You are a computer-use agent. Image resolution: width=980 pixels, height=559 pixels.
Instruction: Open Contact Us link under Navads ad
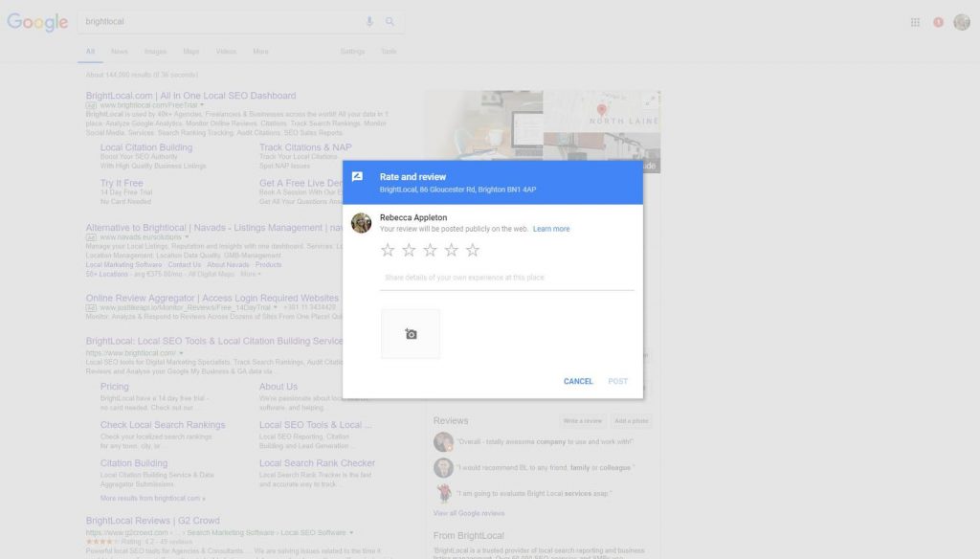tap(185, 265)
